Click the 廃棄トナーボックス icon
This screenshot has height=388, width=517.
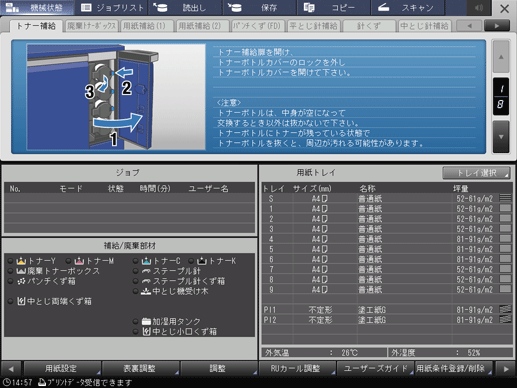(21, 271)
